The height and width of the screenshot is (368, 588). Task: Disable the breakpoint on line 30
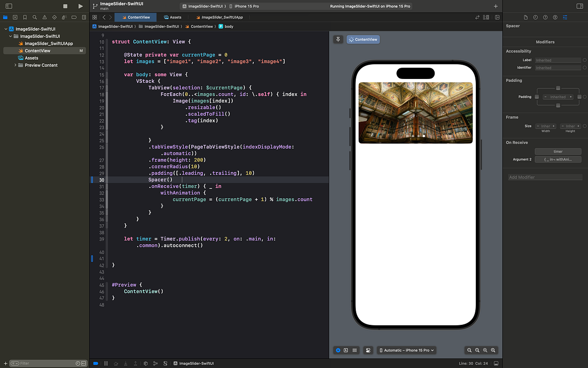tap(92, 180)
